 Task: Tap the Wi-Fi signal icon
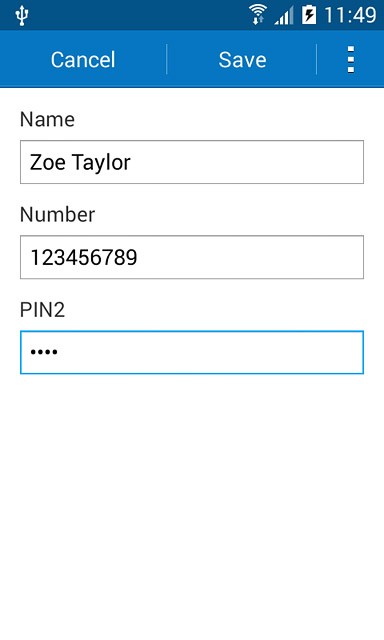[x=257, y=15]
